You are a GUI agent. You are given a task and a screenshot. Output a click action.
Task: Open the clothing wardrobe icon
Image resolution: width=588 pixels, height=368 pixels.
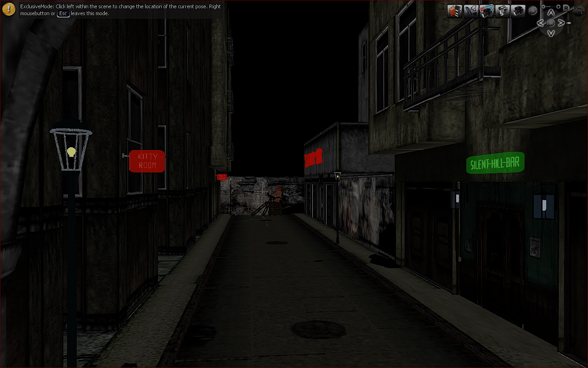tap(471, 11)
